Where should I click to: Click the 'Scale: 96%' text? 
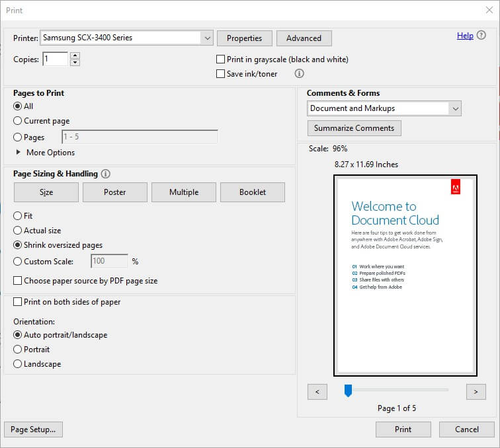click(328, 149)
